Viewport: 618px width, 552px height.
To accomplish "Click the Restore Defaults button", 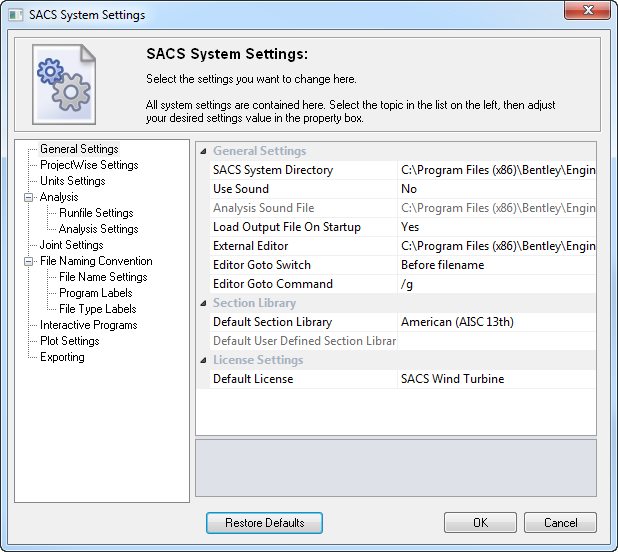I will pos(264,523).
